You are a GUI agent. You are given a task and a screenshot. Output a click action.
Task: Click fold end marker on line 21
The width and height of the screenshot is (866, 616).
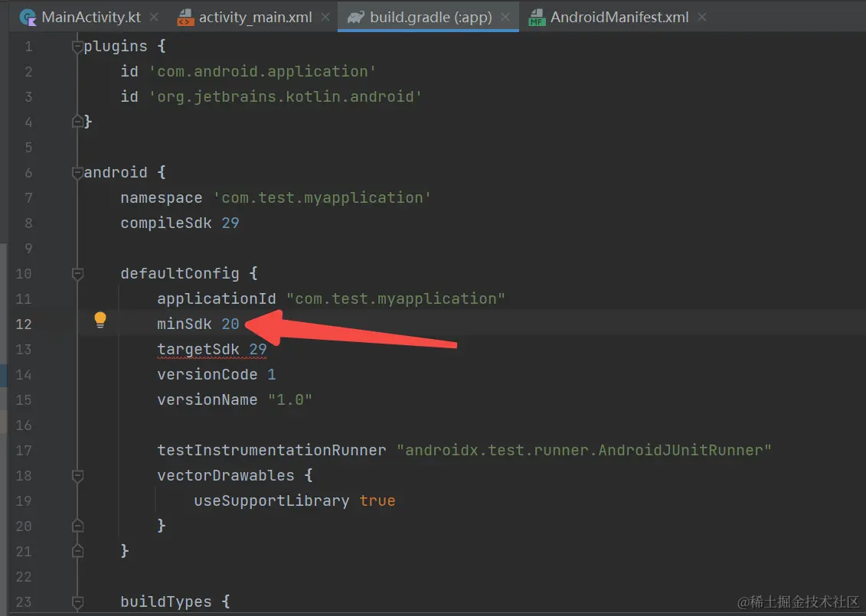click(x=77, y=551)
